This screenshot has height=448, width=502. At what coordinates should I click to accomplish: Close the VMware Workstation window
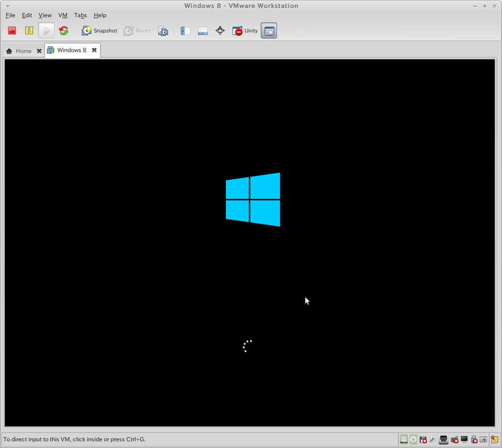coord(494,6)
